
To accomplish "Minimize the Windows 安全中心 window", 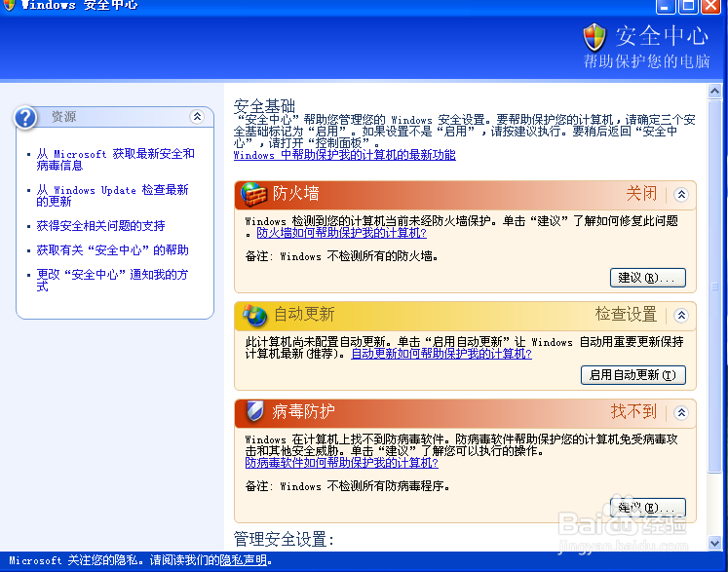I will 665,6.
